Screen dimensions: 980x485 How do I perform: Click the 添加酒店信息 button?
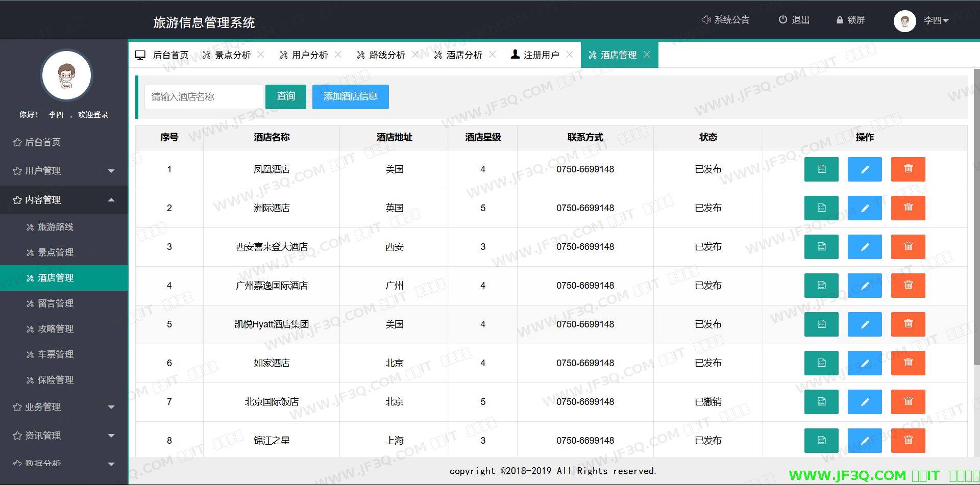click(350, 96)
